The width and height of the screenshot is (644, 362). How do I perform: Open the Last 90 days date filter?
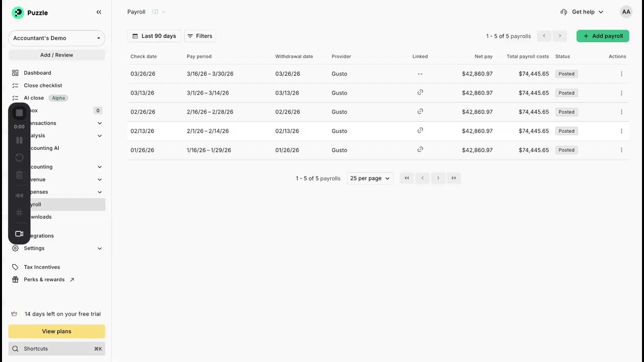coord(154,36)
